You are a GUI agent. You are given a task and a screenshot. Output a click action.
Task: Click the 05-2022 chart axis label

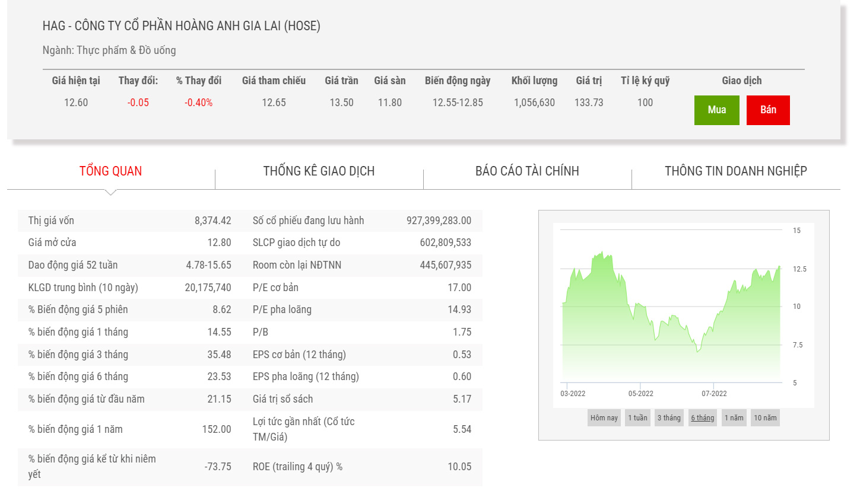tap(640, 394)
